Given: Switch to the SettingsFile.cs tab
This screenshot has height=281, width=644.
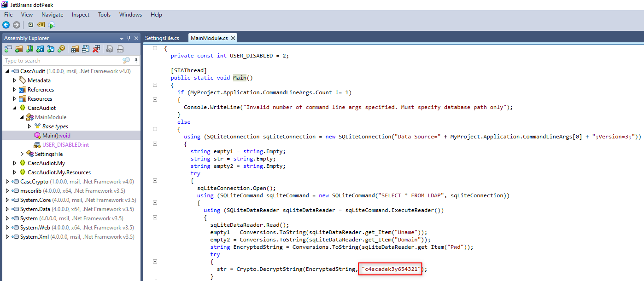Looking at the screenshot, I should [x=162, y=38].
